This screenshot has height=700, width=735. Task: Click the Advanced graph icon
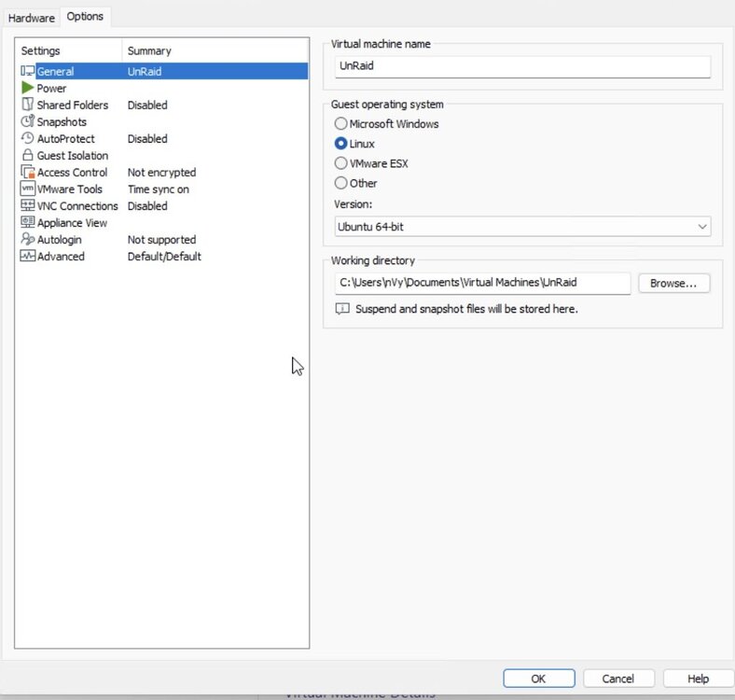(28, 256)
